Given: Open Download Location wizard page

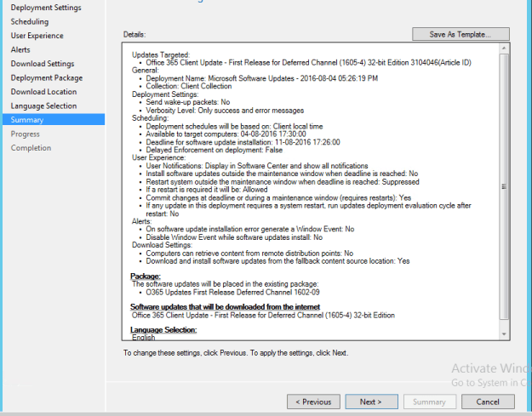Looking at the screenshot, I should click(43, 92).
